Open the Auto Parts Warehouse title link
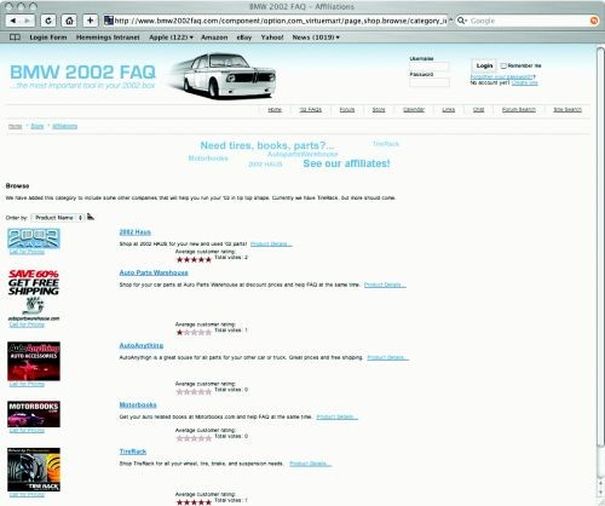The height and width of the screenshot is (506, 605). (x=154, y=273)
